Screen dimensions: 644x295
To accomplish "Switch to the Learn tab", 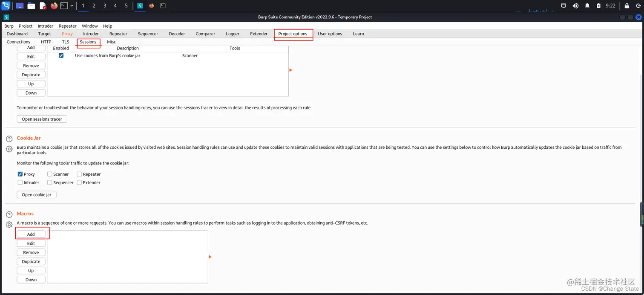I will 358,34.
